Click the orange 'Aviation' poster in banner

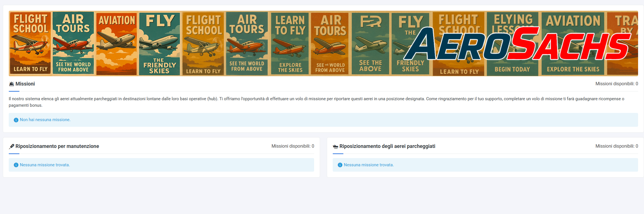click(x=117, y=44)
